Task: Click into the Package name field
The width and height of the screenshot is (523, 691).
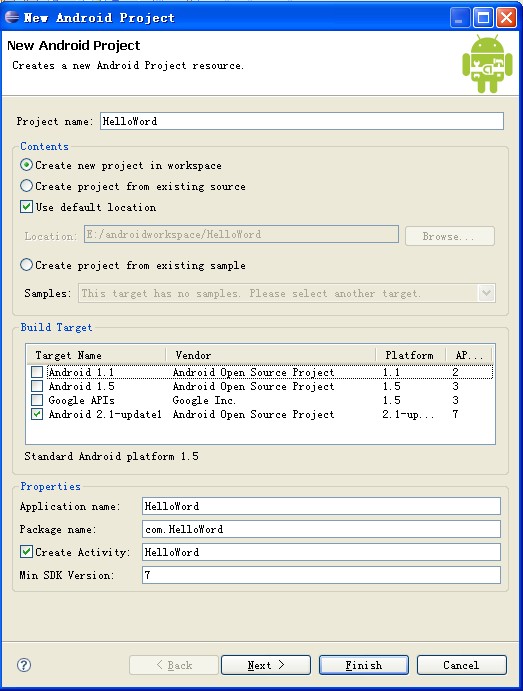Action: pyautogui.click(x=321, y=529)
